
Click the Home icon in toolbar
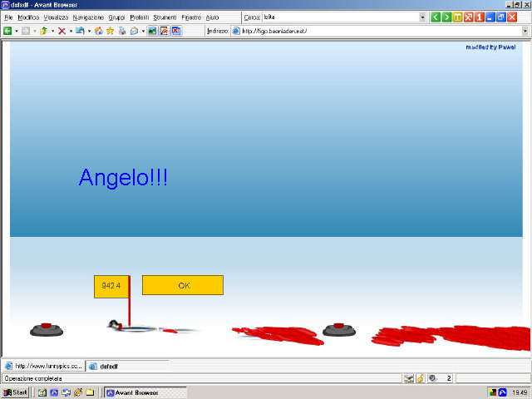[99, 31]
